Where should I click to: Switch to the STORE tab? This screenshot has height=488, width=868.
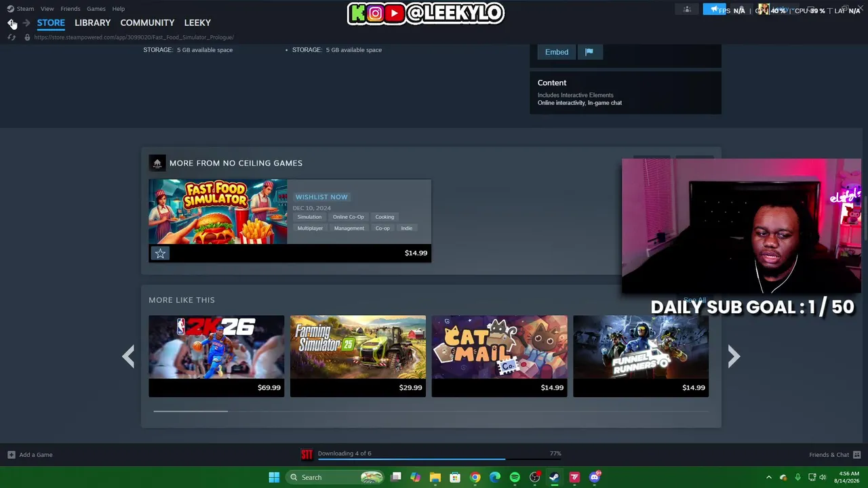point(51,22)
